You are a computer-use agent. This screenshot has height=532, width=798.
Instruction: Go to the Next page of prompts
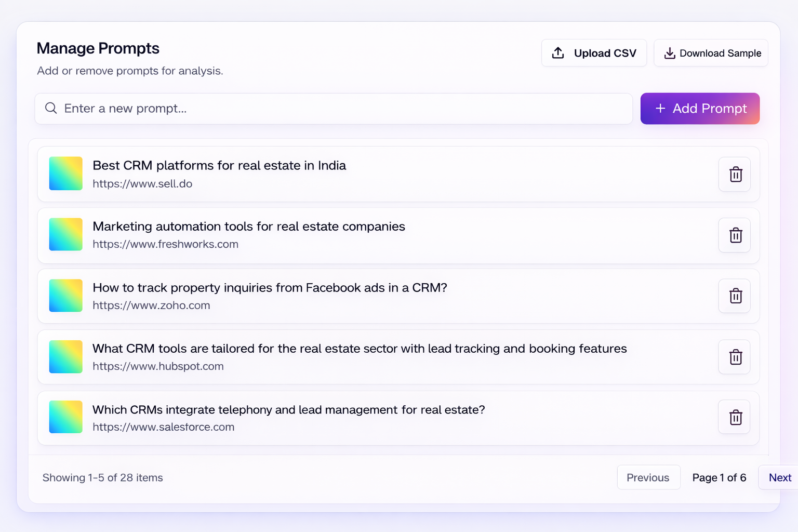pyautogui.click(x=779, y=477)
